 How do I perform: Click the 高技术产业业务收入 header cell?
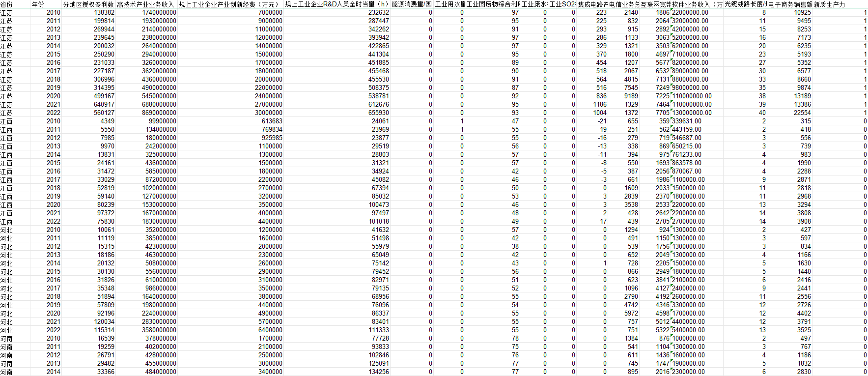[x=145, y=4]
